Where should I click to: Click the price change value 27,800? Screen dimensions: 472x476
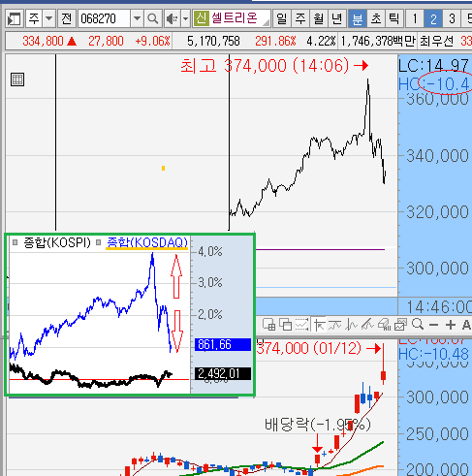106,41
